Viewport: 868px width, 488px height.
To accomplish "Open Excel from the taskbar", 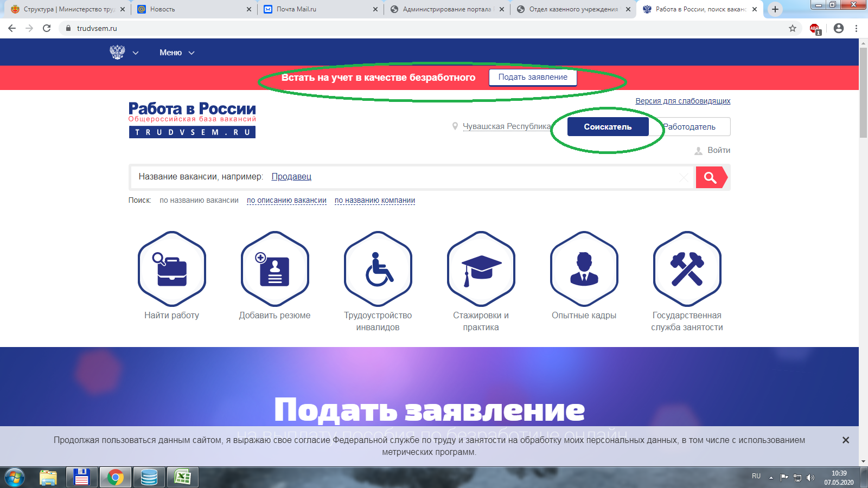I will (182, 478).
